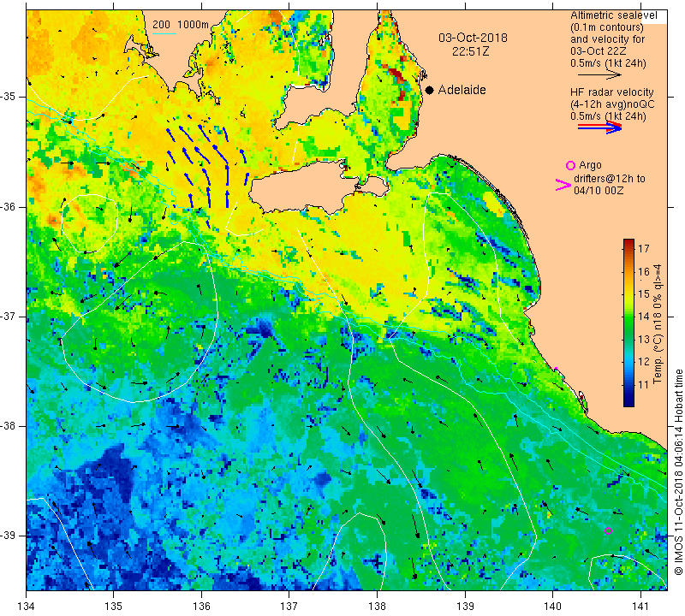Click the red-blue HF radar velocity legend arrow
685x616 pixels.
click(599, 127)
